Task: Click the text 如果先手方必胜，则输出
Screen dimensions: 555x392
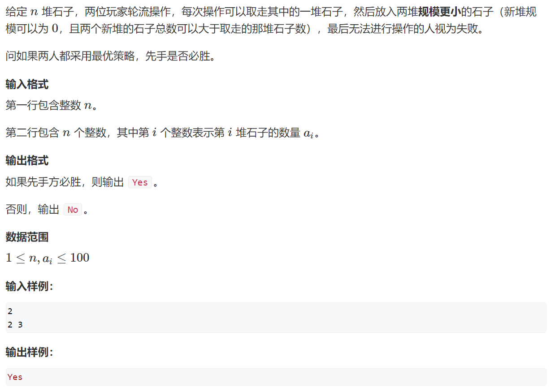Action: click(x=65, y=182)
